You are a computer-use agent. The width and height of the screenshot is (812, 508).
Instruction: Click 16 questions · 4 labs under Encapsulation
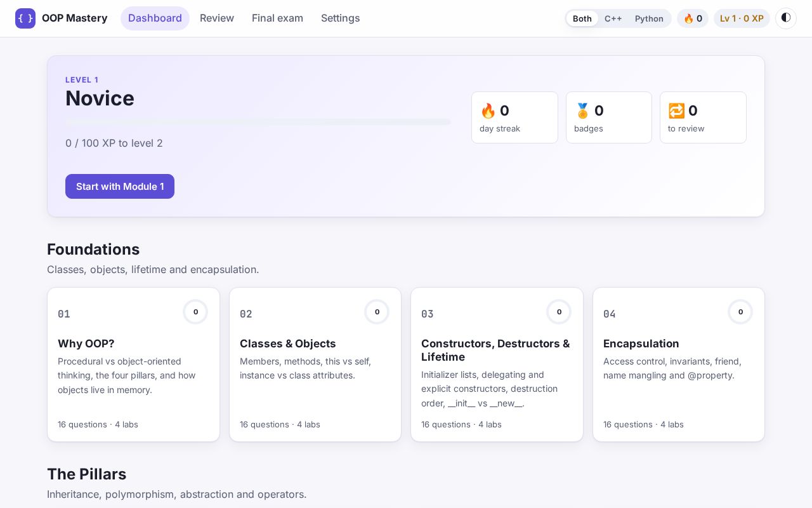[x=643, y=424]
